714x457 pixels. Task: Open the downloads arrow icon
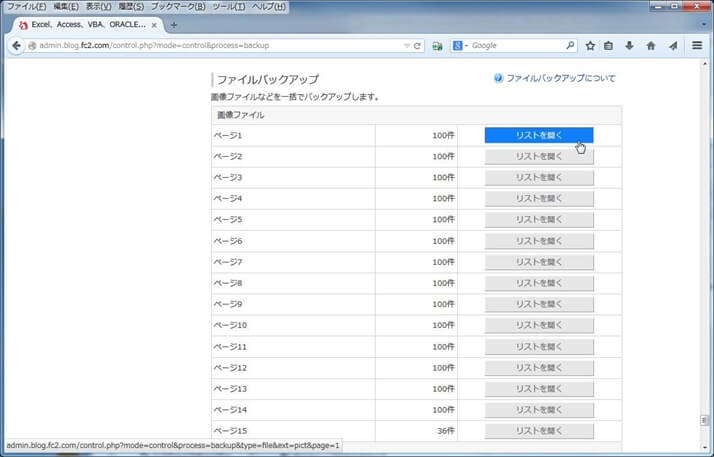tap(629, 46)
